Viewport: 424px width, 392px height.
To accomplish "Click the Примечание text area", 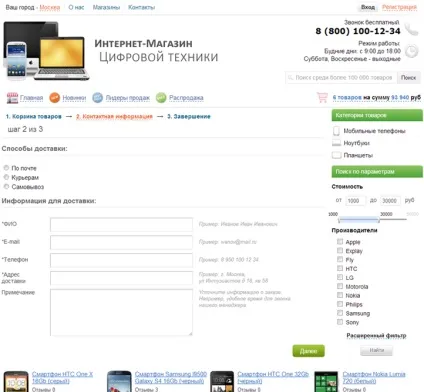I will [x=121, y=312].
